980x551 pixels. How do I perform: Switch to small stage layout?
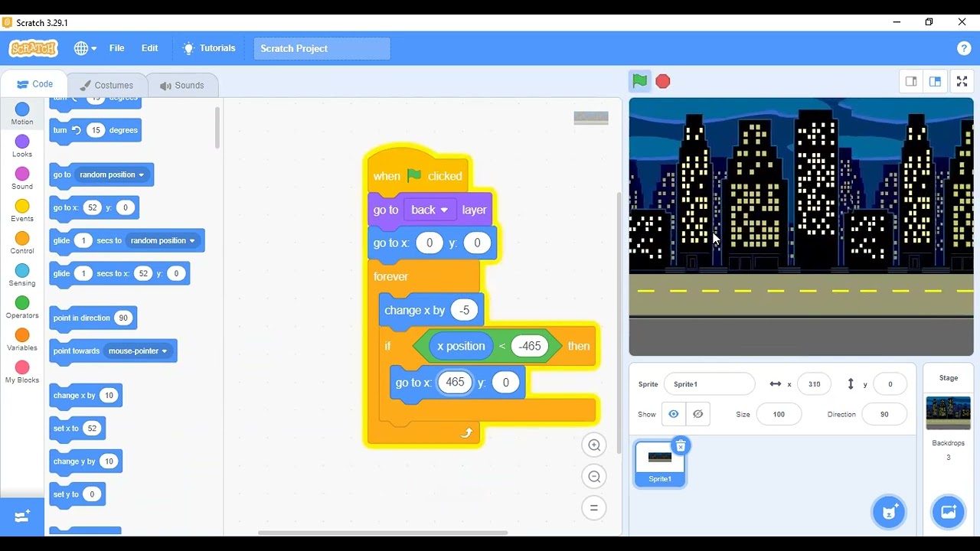911,81
